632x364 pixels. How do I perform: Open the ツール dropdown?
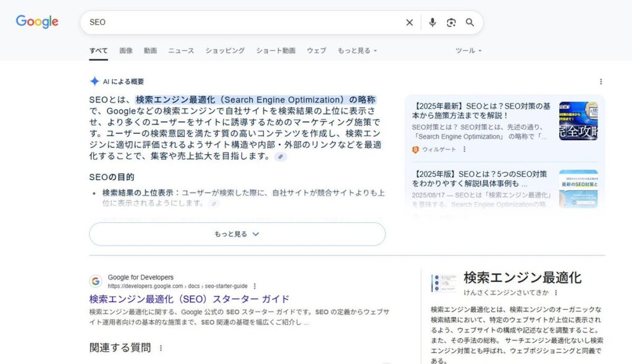[x=468, y=51]
